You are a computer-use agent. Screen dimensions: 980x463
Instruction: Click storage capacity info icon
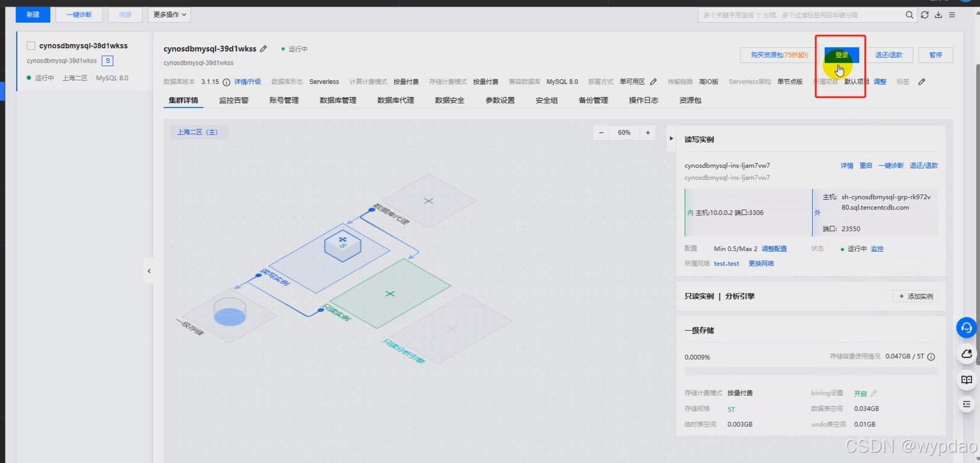pyautogui.click(x=931, y=357)
